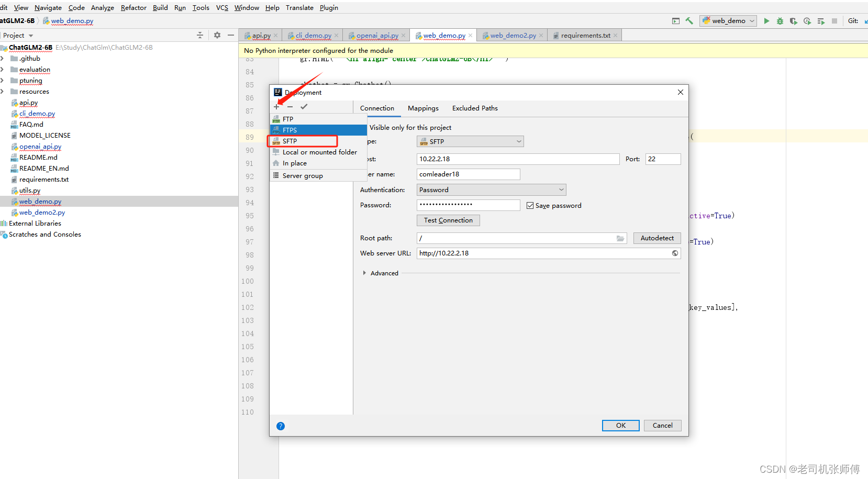Click the set as default checkmark icon
Screen dimensions: 868x479
pyautogui.click(x=304, y=107)
